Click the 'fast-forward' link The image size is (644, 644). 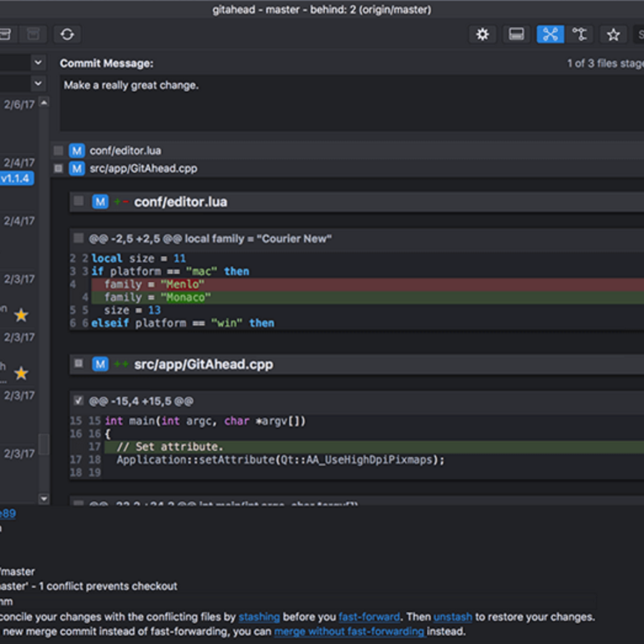pos(369,617)
